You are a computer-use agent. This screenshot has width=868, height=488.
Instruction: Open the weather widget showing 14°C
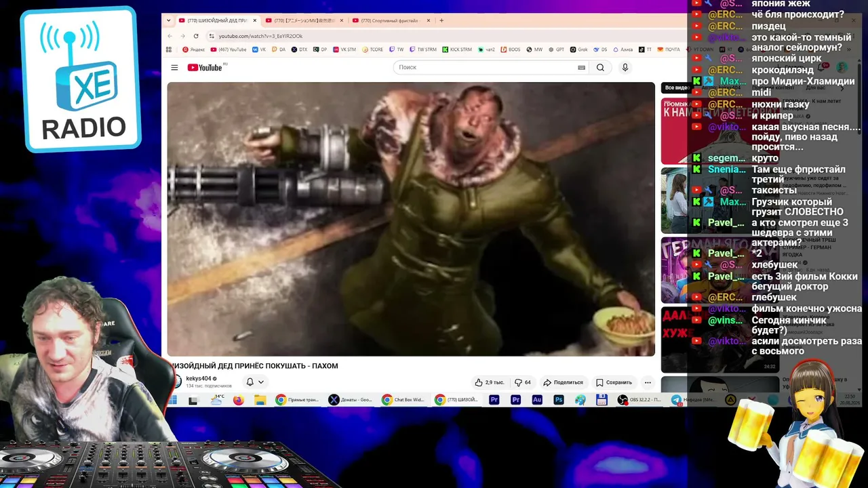click(217, 400)
